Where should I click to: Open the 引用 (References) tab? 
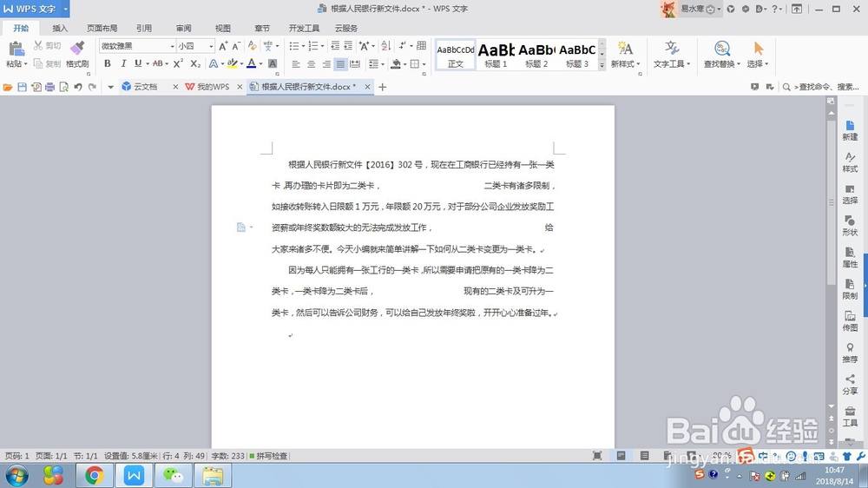click(x=144, y=29)
